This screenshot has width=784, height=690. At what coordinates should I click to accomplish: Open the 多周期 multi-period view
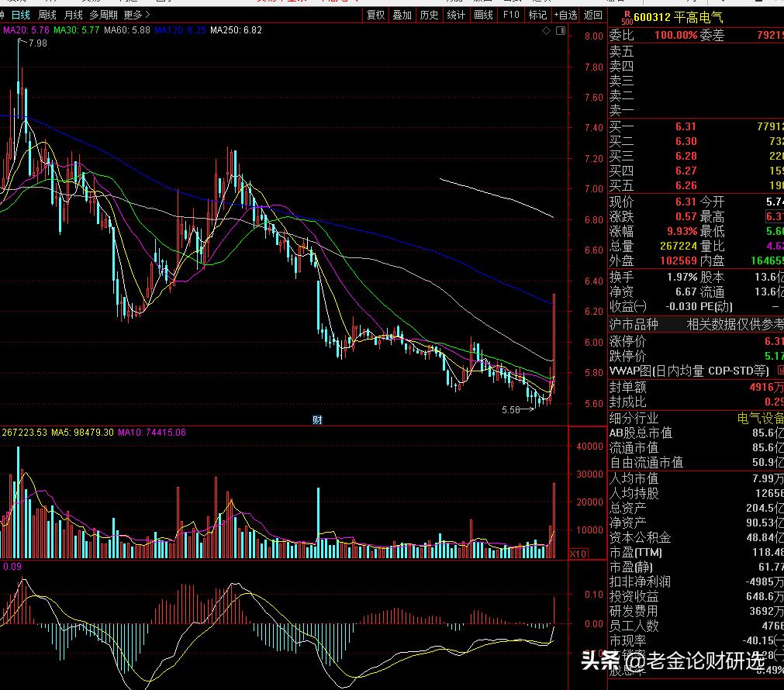pos(103,15)
